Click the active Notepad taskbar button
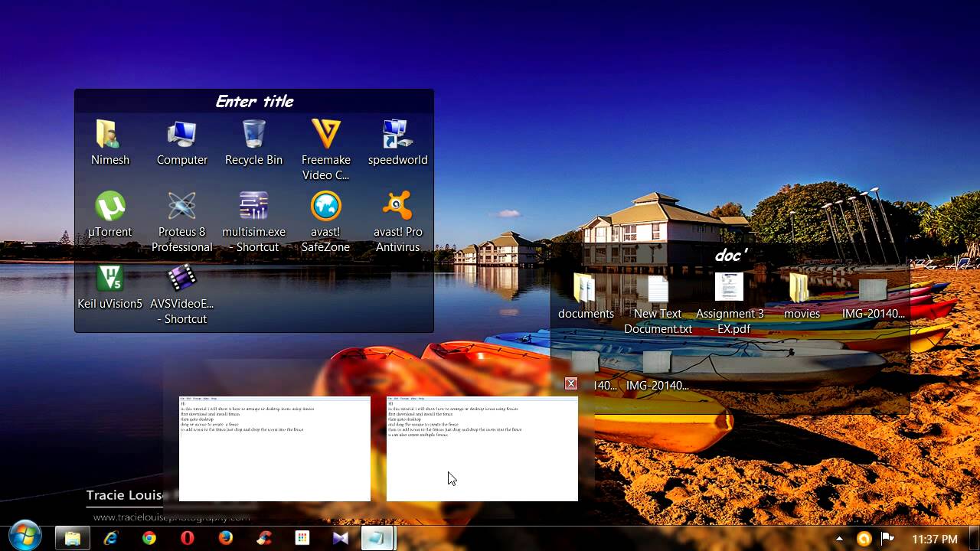 (377, 539)
